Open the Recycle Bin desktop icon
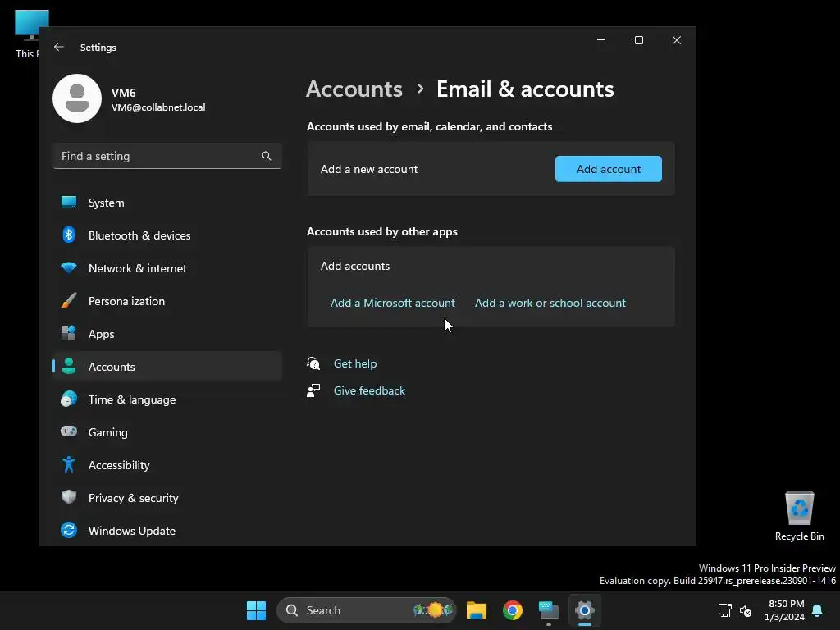The width and height of the screenshot is (840, 630). pos(799,516)
